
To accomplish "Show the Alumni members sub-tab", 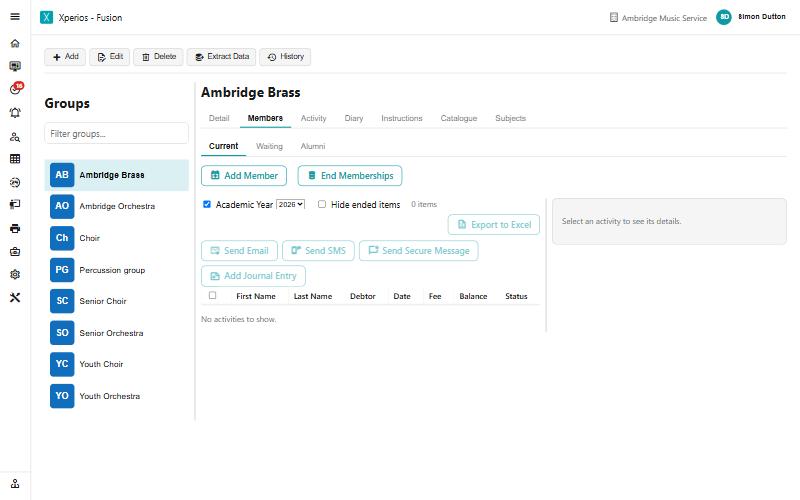I will (x=313, y=146).
